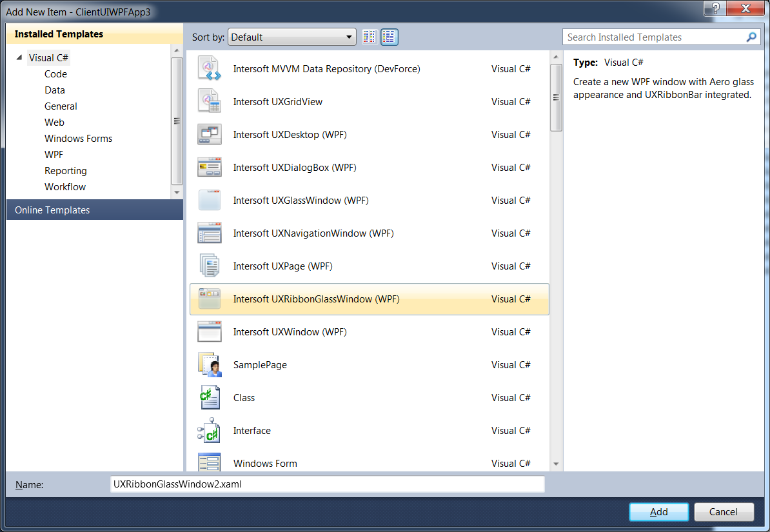Click the template list scroll down arrow
The width and height of the screenshot is (770, 532).
tap(556, 464)
